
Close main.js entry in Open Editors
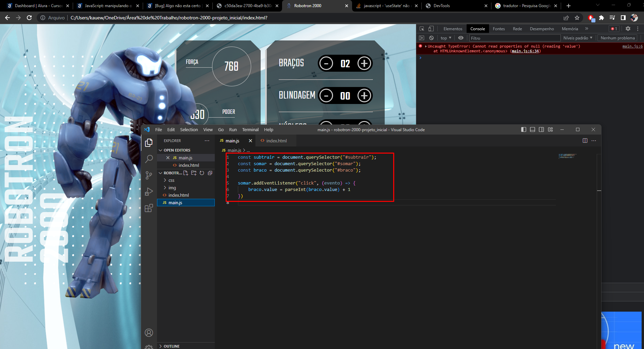pos(168,158)
